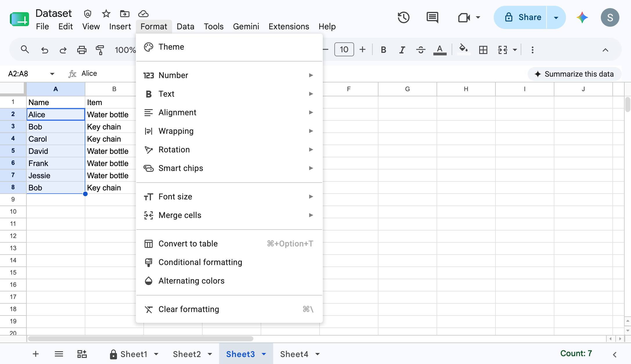Expand the Merge cells submenu
This screenshot has height=364, width=631.
pos(229,215)
